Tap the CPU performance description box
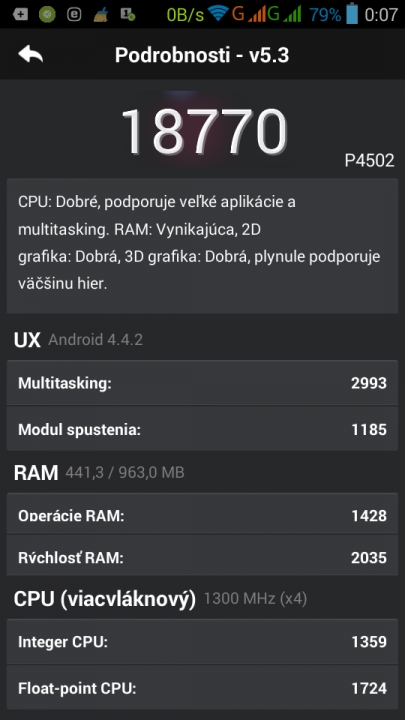The height and width of the screenshot is (720, 405). tap(202, 246)
